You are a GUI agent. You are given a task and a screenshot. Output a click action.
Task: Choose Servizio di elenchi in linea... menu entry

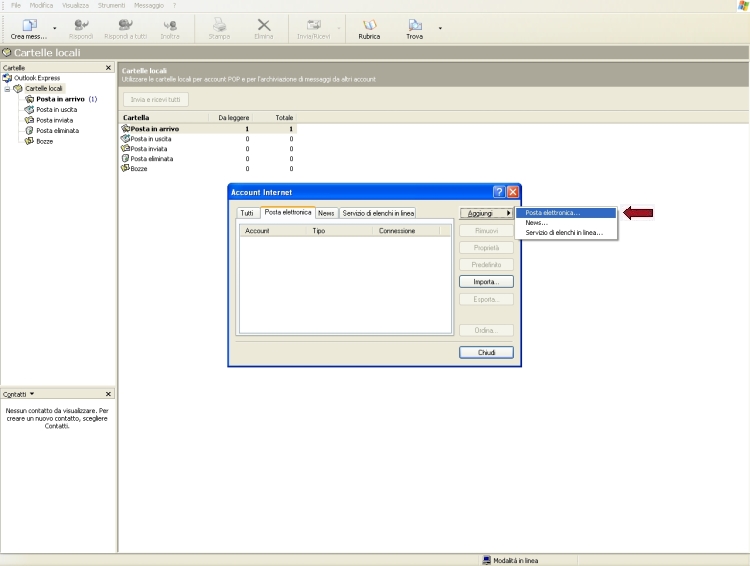(x=566, y=233)
